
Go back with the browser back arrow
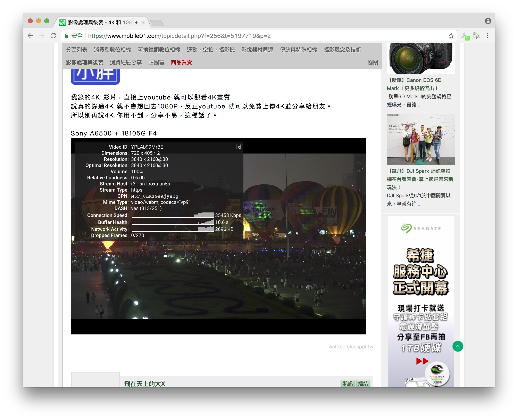[x=30, y=36]
